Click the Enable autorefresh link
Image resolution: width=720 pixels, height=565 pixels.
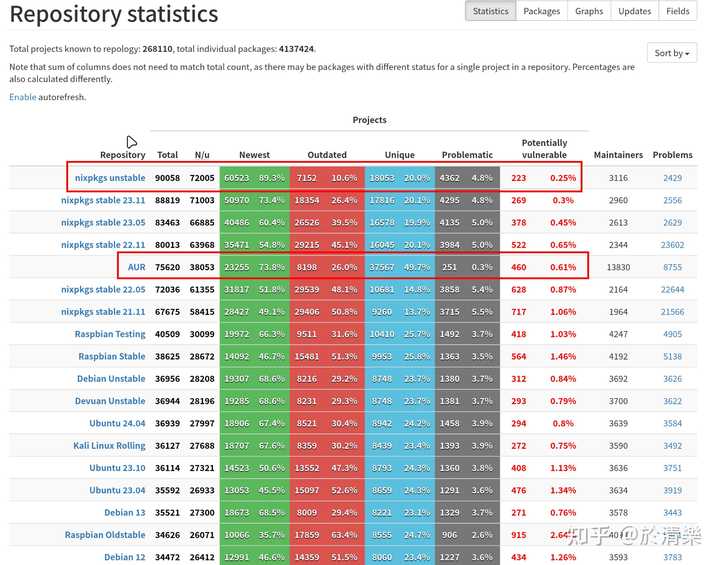click(22, 97)
